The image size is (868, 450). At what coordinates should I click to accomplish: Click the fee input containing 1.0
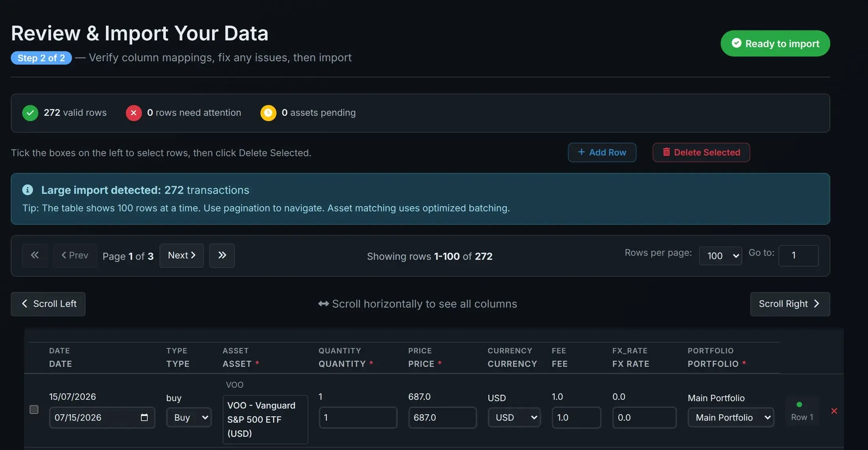pyautogui.click(x=576, y=417)
